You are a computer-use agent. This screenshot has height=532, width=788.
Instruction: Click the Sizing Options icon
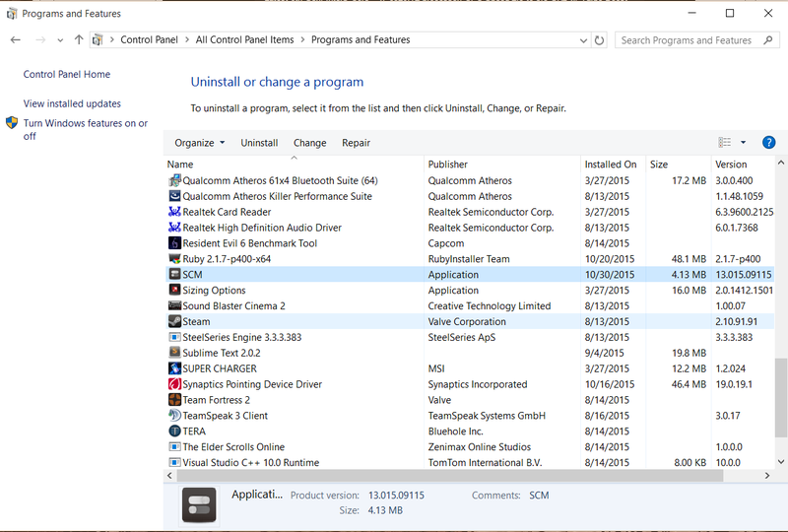pyautogui.click(x=174, y=290)
